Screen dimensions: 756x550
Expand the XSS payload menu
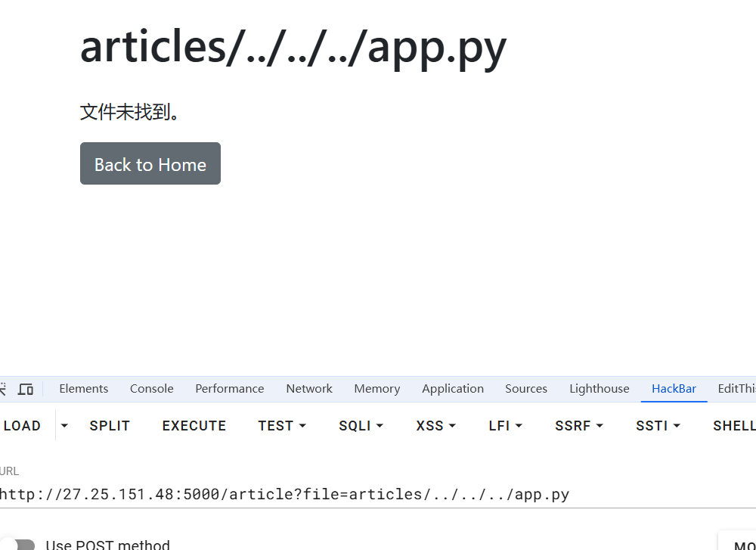[x=435, y=426]
